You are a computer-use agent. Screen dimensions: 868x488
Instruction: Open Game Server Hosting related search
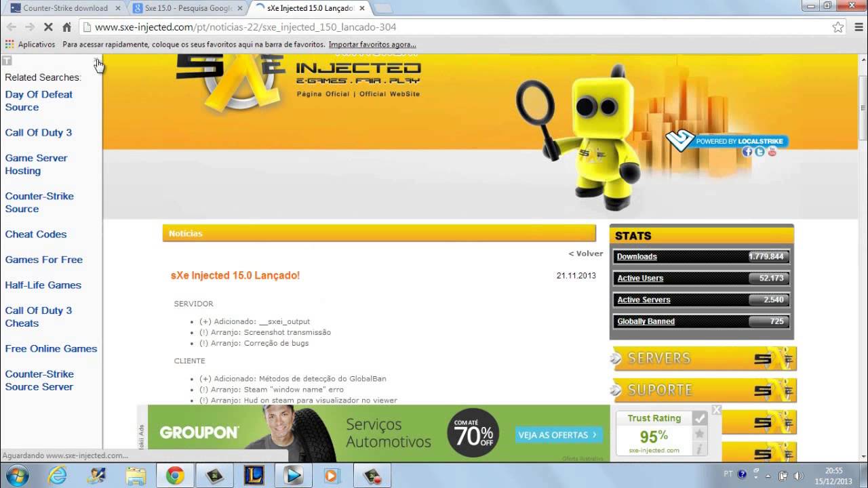pyautogui.click(x=37, y=165)
